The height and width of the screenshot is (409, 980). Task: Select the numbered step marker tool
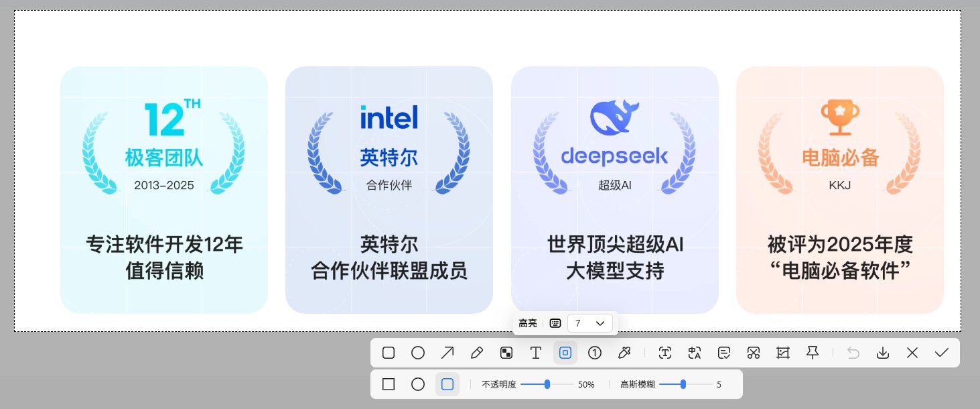[595, 353]
